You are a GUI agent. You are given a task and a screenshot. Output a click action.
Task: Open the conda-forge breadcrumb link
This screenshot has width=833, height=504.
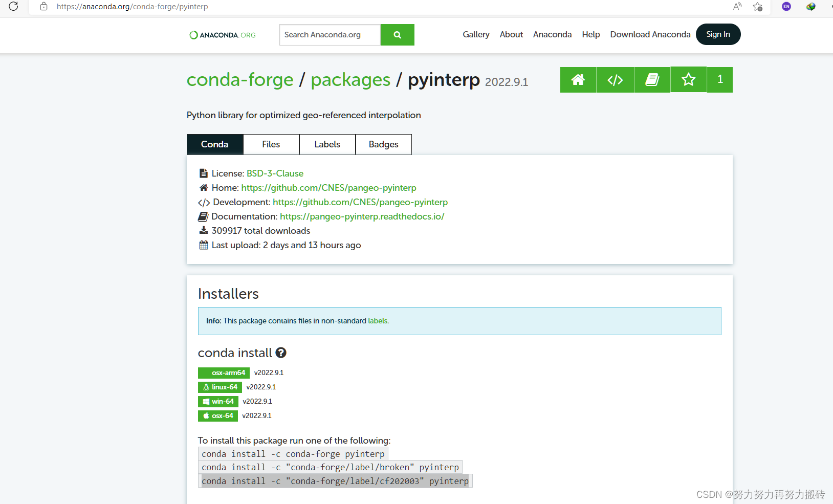click(240, 80)
